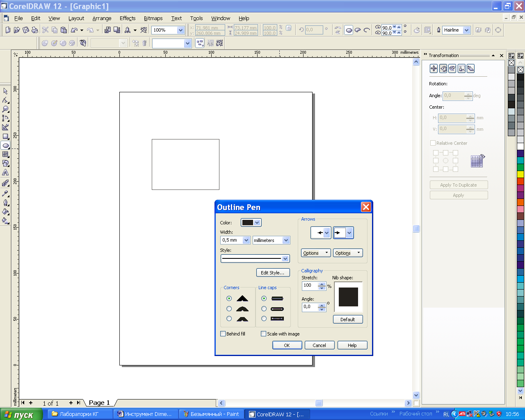
Task: Click the Undo arrow icon
Action: tap(74, 30)
